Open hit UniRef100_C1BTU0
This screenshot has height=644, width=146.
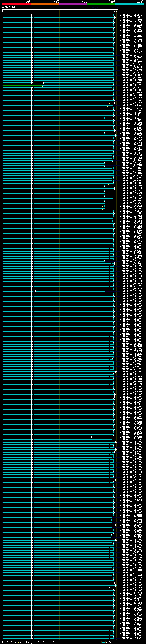(131, 570)
